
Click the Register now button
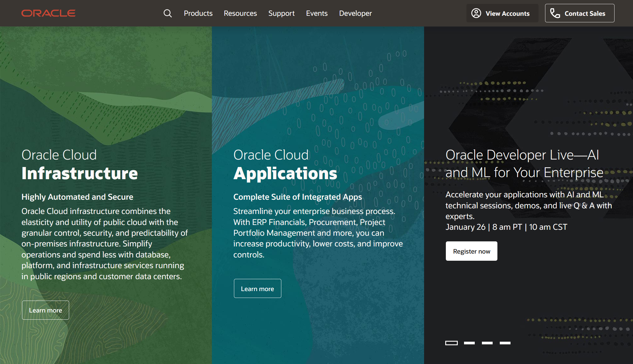471,251
